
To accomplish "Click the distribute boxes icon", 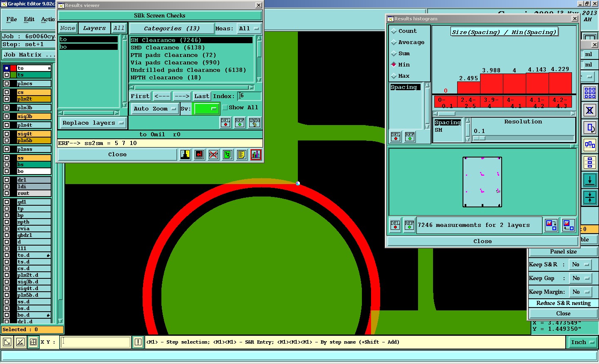I will coord(590,145).
